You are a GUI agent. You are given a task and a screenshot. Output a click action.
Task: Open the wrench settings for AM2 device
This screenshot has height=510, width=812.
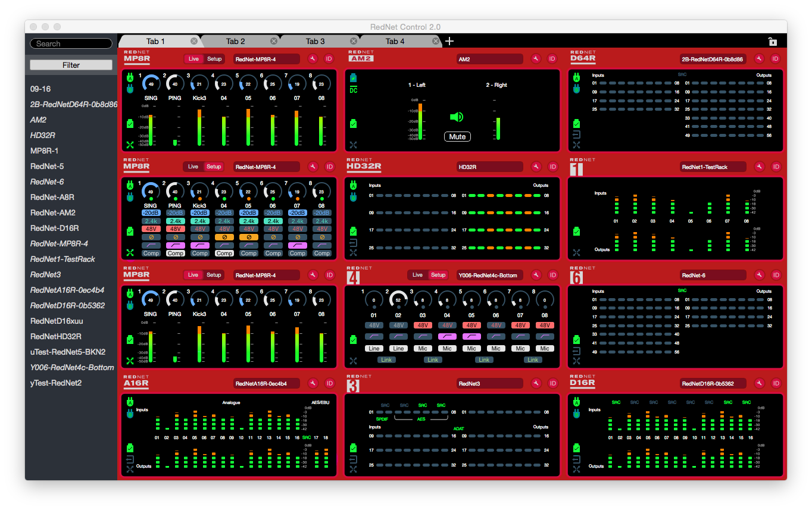point(536,59)
